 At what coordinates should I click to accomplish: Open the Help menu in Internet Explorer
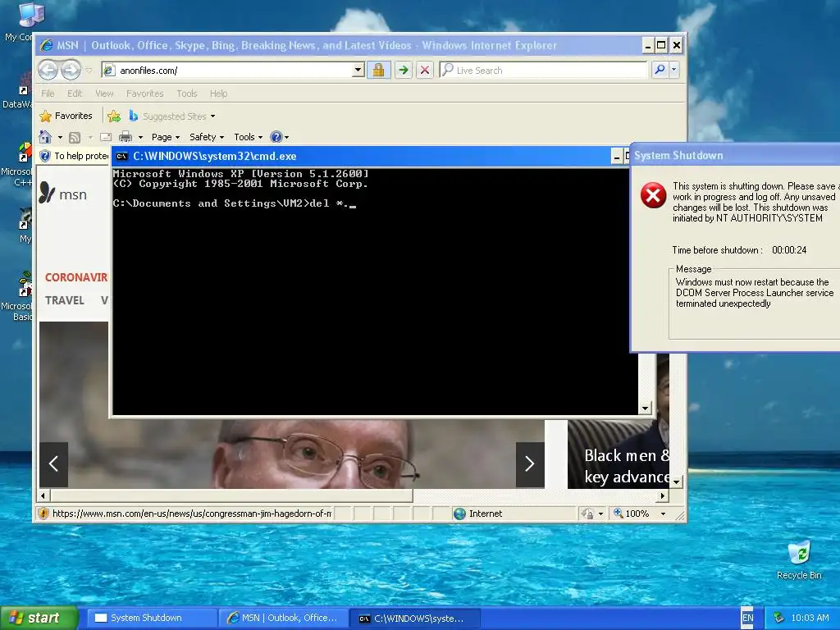pos(218,94)
